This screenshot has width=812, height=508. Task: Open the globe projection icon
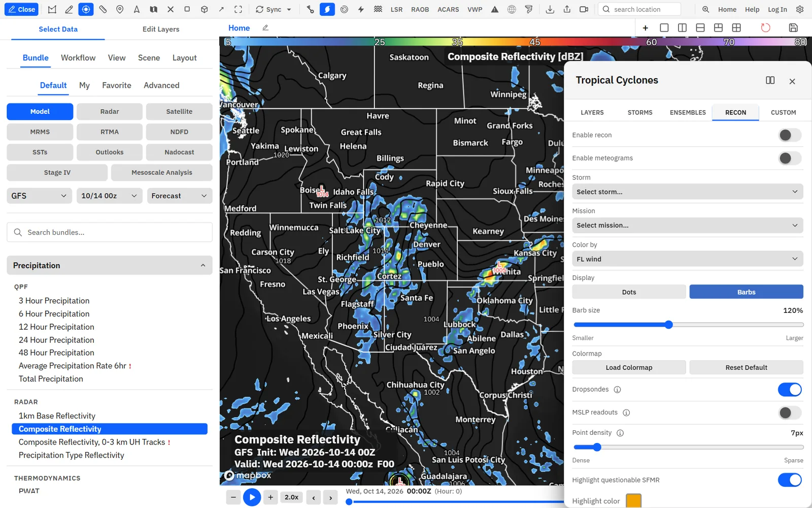coord(512,9)
